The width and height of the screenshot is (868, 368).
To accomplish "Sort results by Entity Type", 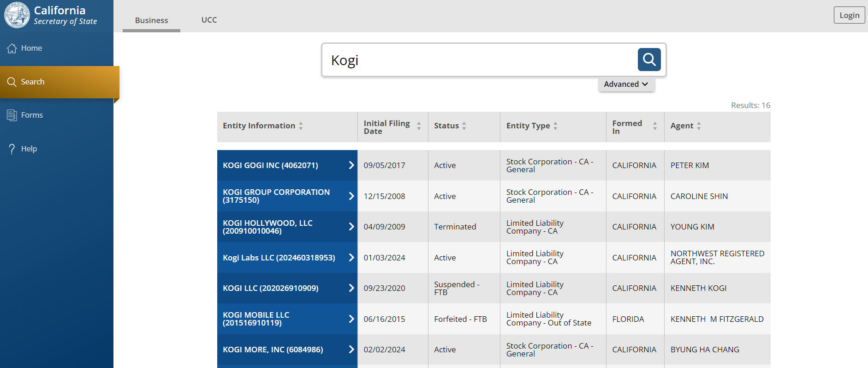I will (x=555, y=126).
